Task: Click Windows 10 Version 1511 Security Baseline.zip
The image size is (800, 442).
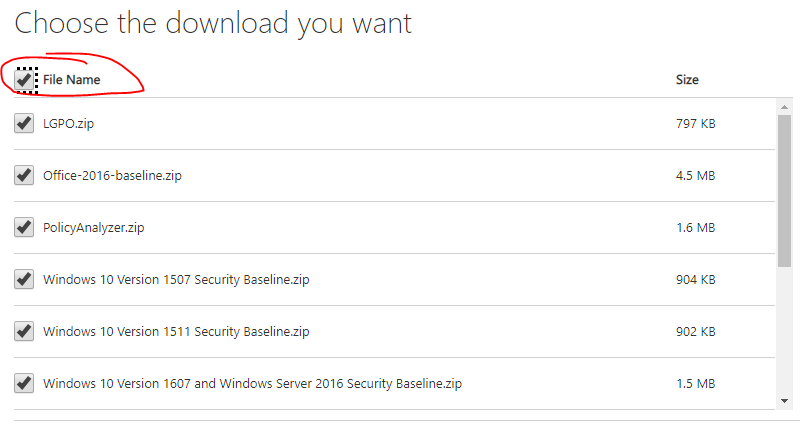Action: pyautogui.click(x=176, y=332)
